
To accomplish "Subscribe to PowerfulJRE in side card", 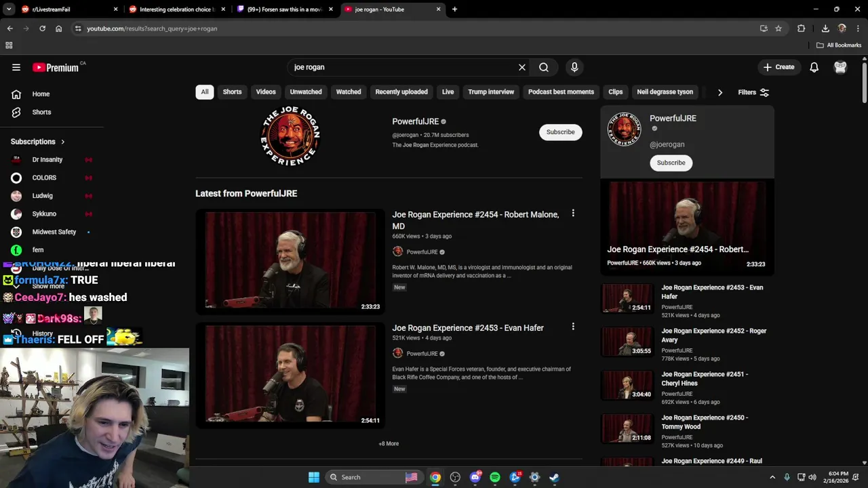I will [671, 163].
